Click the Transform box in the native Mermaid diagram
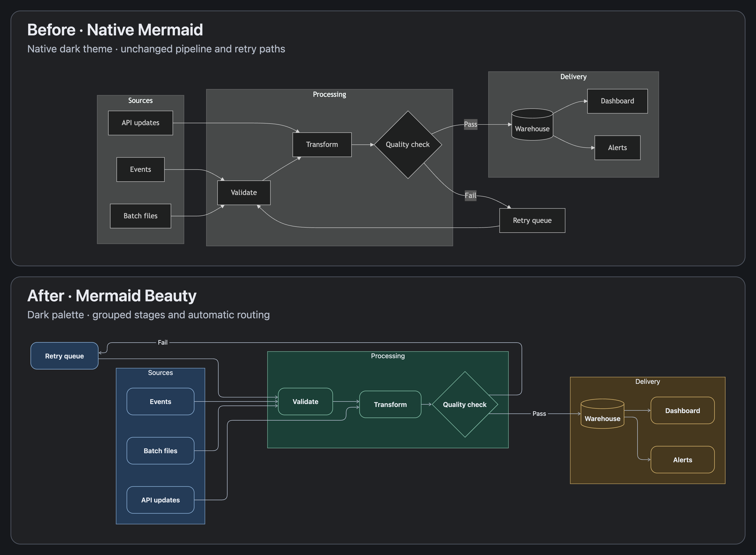 (322, 144)
